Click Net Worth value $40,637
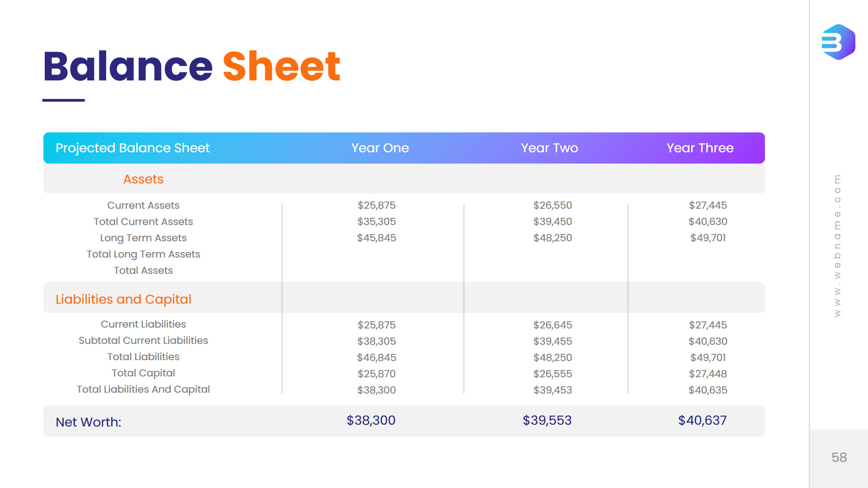This screenshot has height=488, width=868. 702,420
